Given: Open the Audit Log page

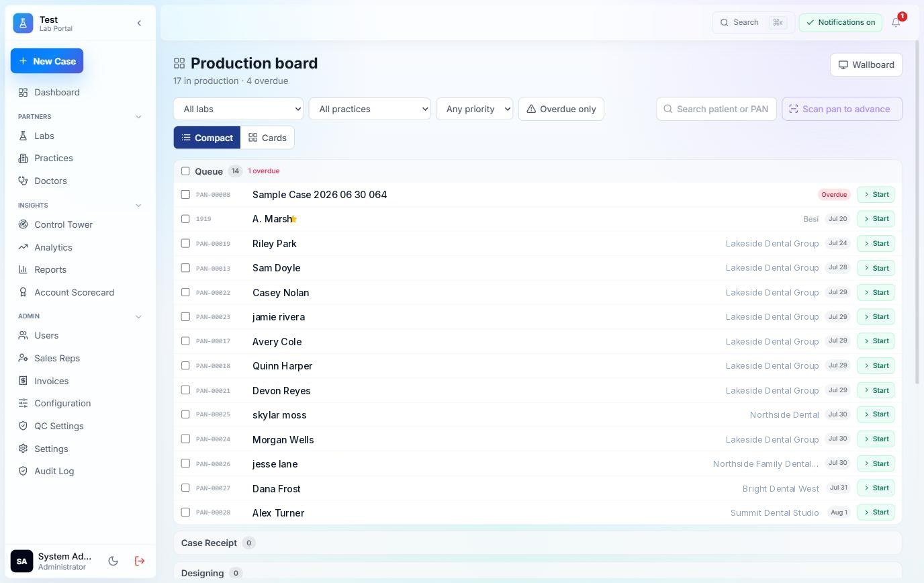Looking at the screenshot, I should tap(80, 471).
